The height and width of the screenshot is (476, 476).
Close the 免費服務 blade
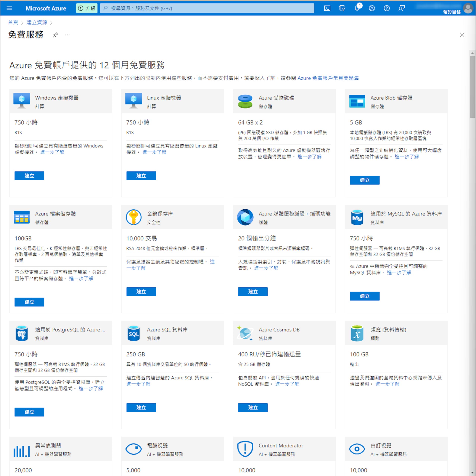[x=462, y=35]
